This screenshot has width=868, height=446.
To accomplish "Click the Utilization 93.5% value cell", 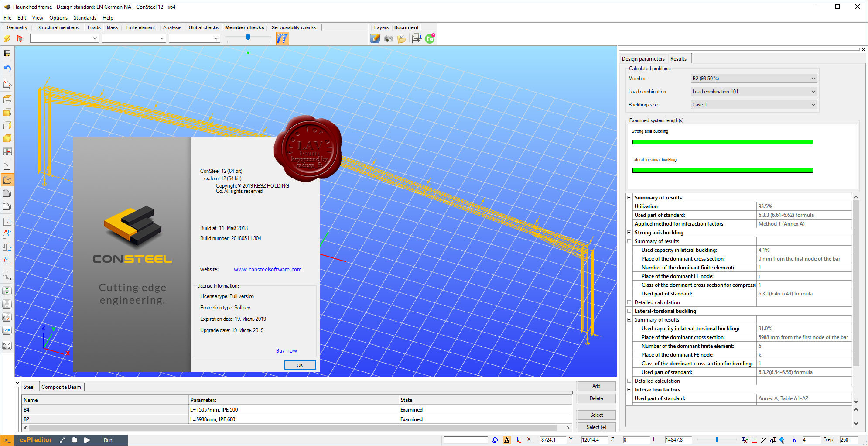I will coord(804,206).
